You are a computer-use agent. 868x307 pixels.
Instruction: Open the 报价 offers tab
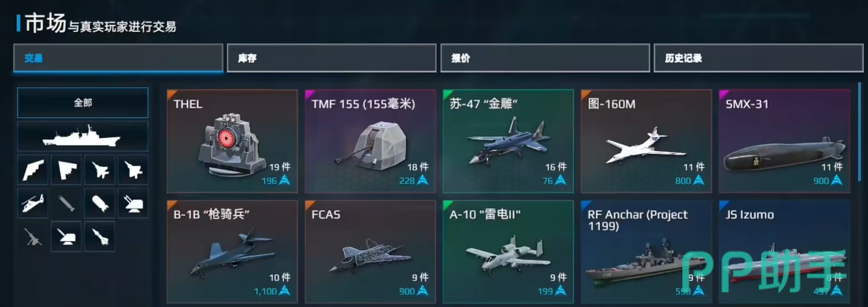click(x=545, y=58)
